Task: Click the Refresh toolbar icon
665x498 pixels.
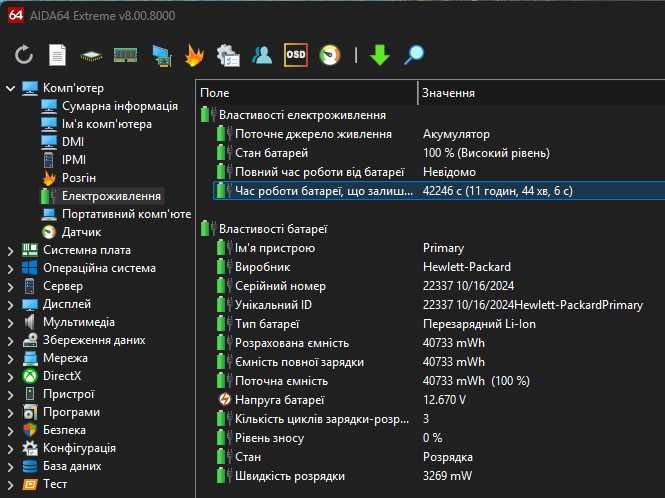Action: (x=24, y=55)
